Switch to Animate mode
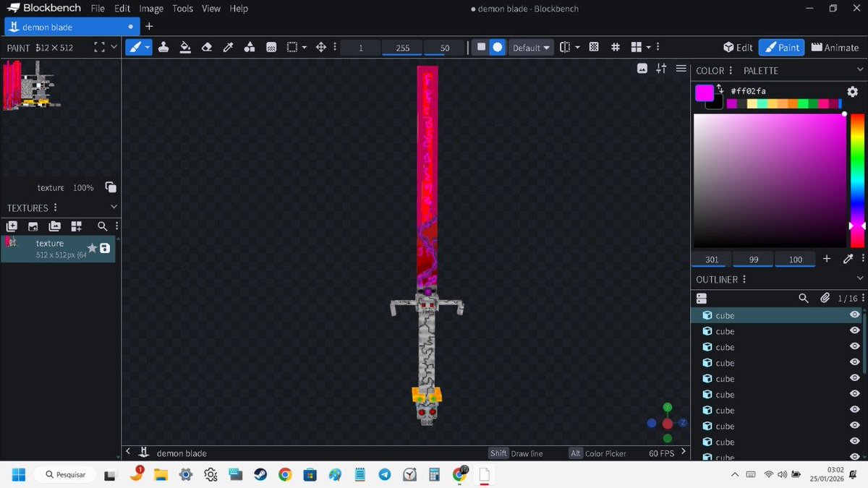868x488 pixels. coord(835,47)
